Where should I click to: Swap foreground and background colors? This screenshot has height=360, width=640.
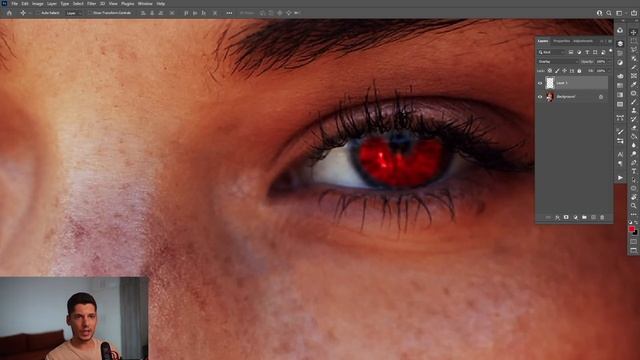pos(636,223)
